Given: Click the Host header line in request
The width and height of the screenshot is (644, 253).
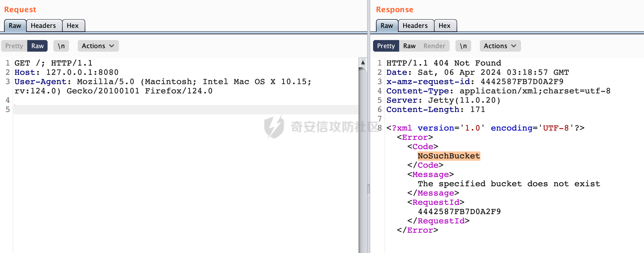Looking at the screenshot, I should pyautogui.click(x=66, y=72).
